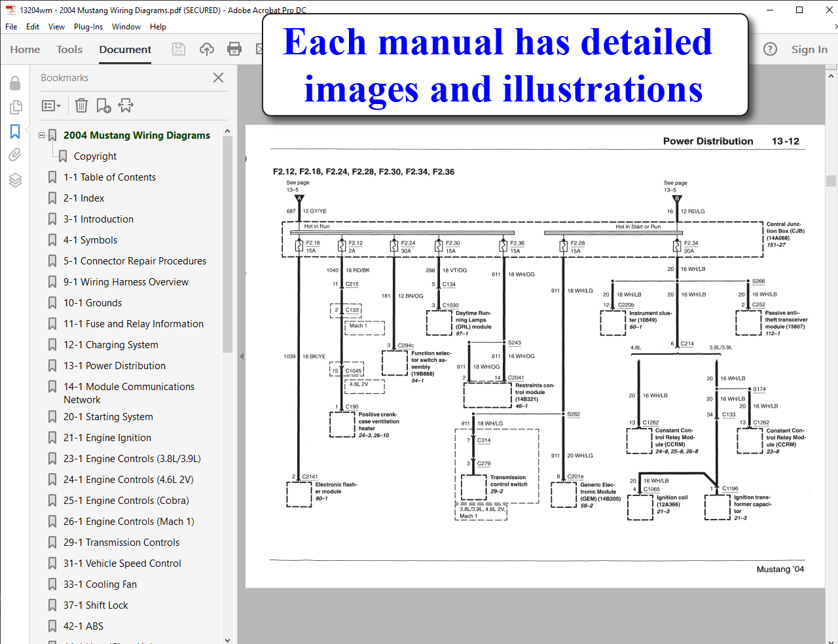Delete selected bookmark with trash icon
Viewport: 838px width, 644px height.
81,105
